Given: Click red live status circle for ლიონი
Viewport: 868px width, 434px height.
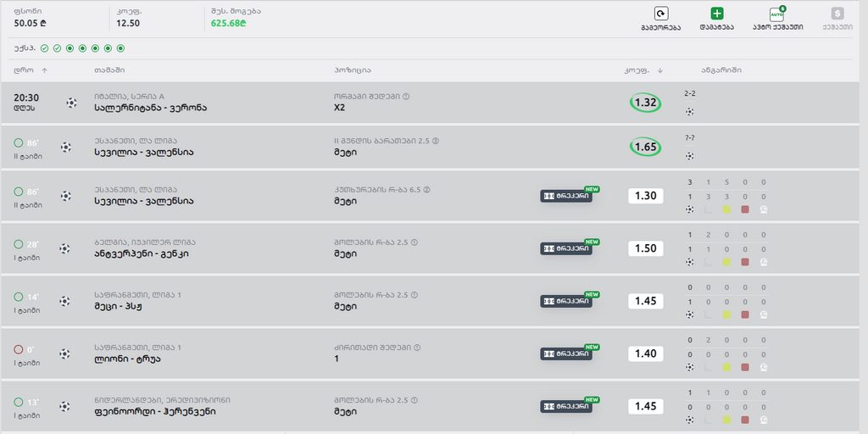Looking at the screenshot, I should tap(19, 349).
